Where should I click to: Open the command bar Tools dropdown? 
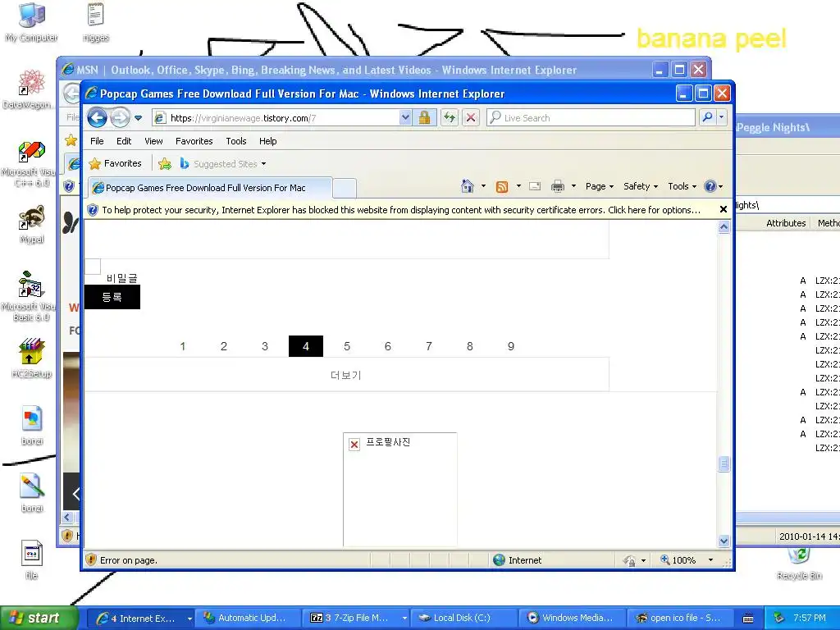pyautogui.click(x=682, y=186)
